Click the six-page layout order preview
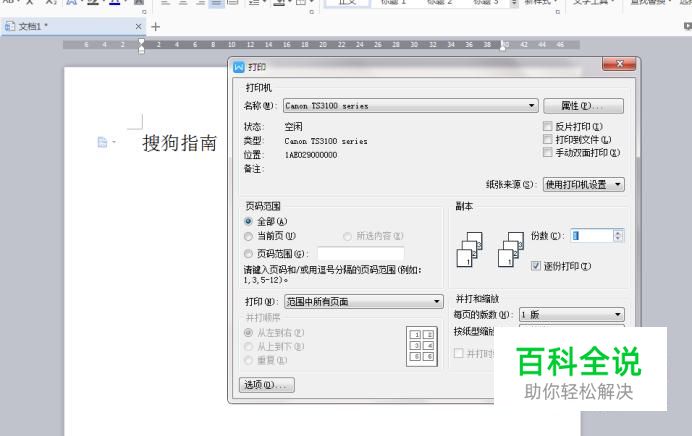The image size is (692, 436). [x=422, y=346]
